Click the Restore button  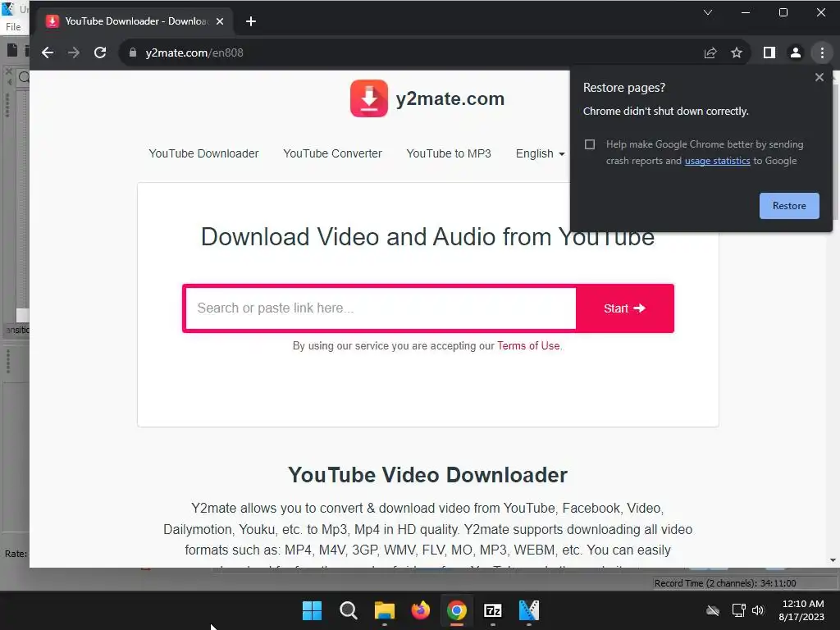(789, 206)
